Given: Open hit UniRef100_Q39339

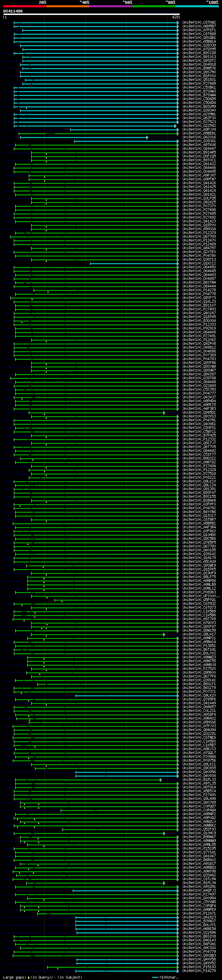Looking at the screenshot, I should (x=199, y=45).
